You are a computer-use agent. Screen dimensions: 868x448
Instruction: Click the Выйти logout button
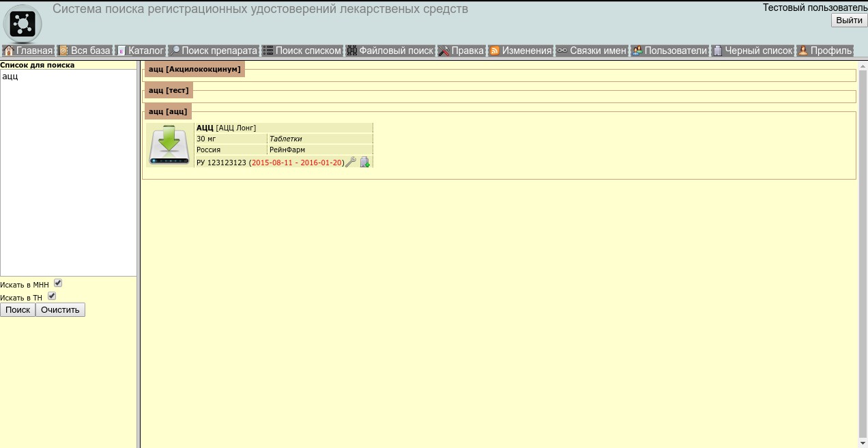coord(849,20)
